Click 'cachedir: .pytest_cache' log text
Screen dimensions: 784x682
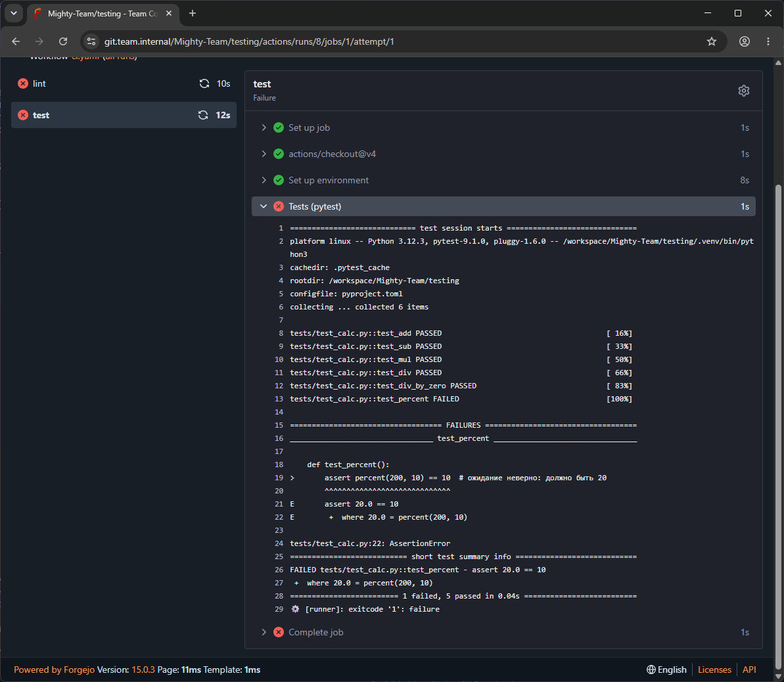340,267
